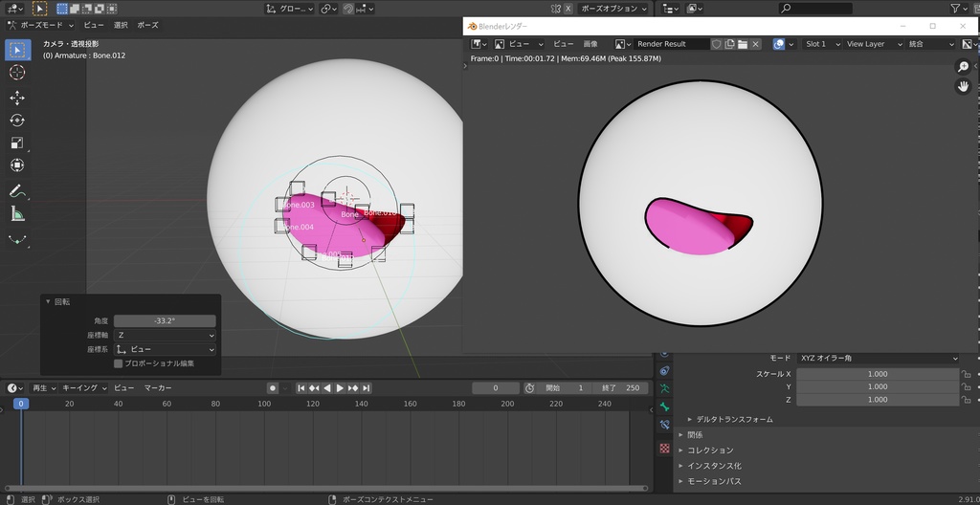Play the animation forward
980x505 pixels.
(340, 388)
